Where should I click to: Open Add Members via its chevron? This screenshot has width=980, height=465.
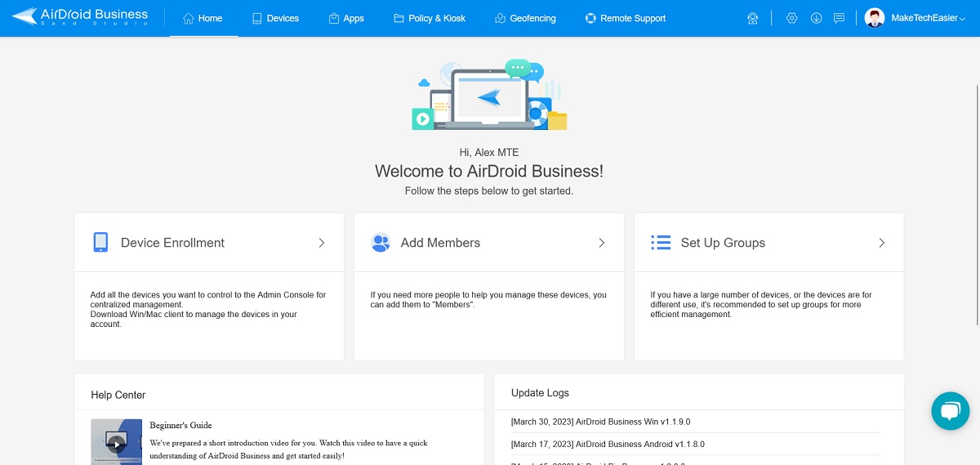(602, 243)
